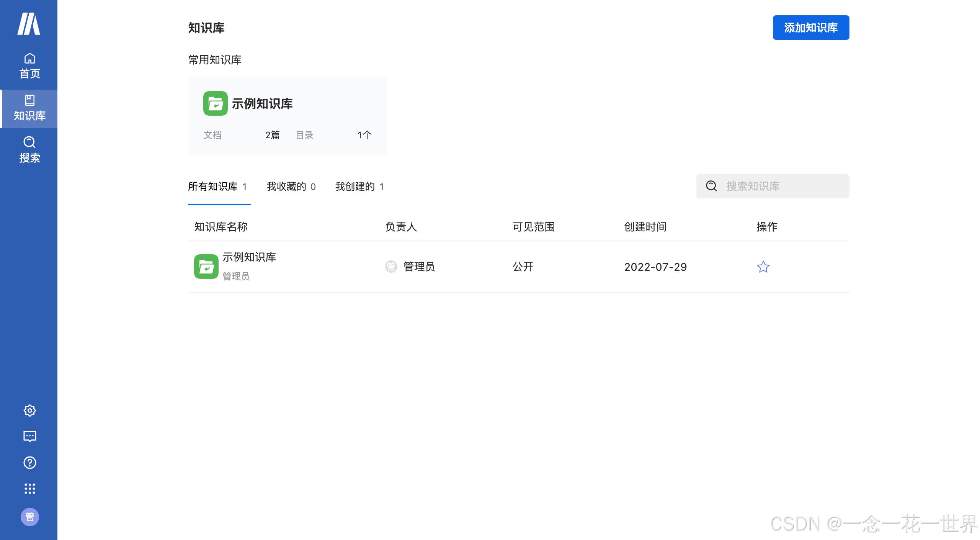
Task: Focus the 搜索知识库 input field
Action: pos(773,186)
